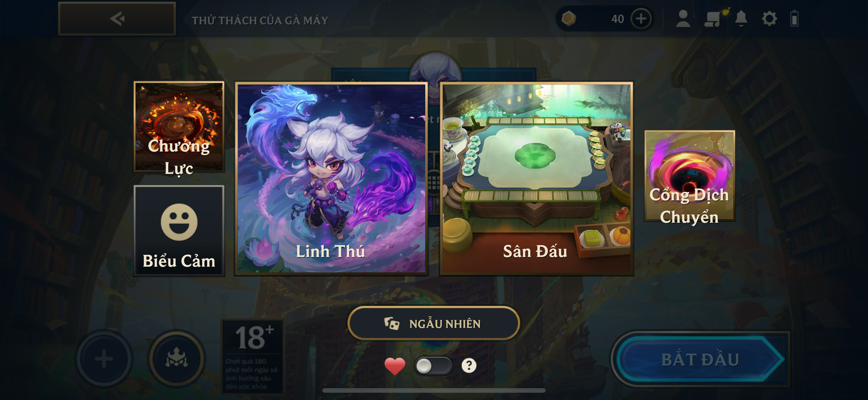
Task: Go back with the double-arrow button
Action: [117, 18]
